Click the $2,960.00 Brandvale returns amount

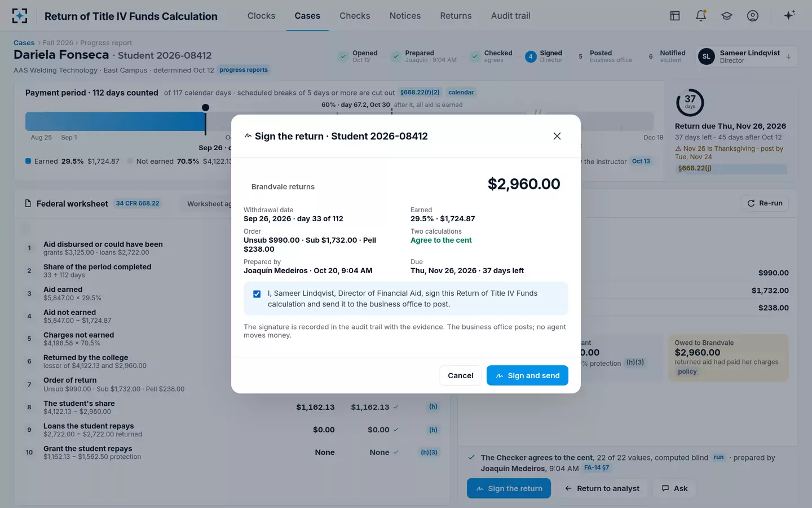tap(524, 184)
